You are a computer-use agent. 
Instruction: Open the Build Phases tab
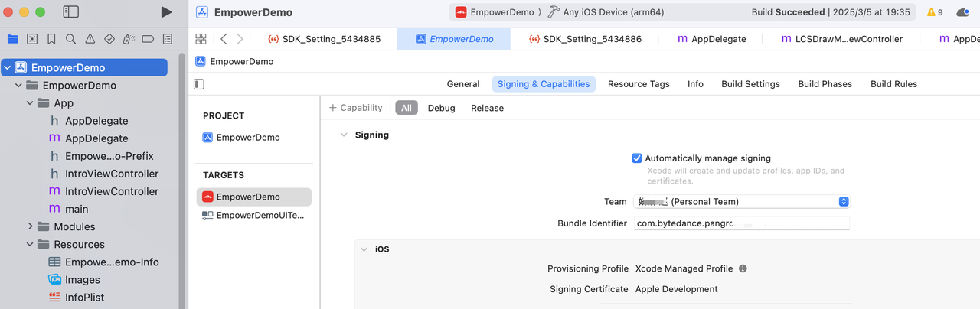(825, 84)
